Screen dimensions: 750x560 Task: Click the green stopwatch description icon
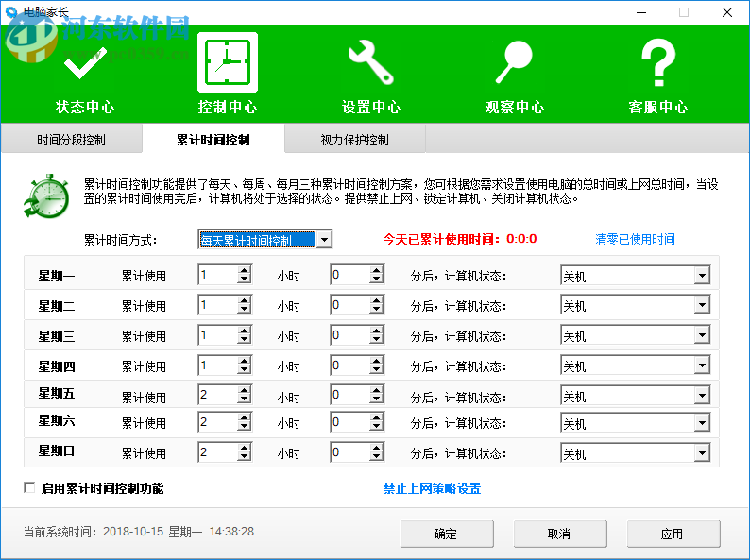pos(46,196)
